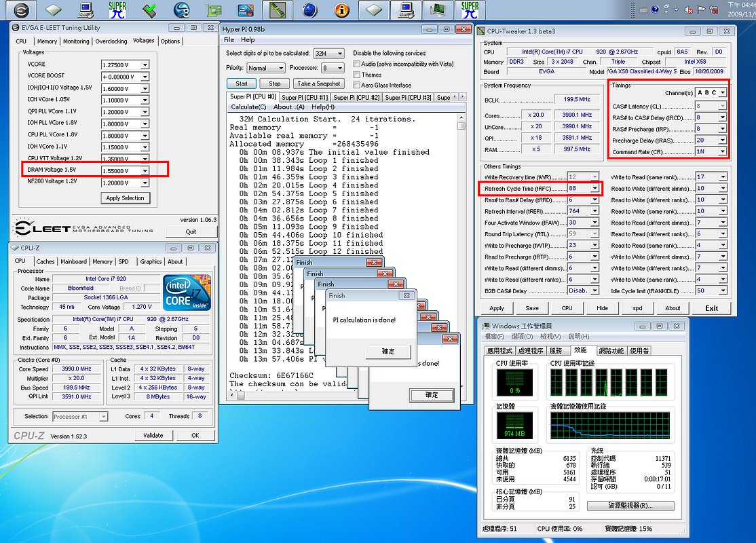Expand the DRAM Voltage 1.5V dropdown
Viewport: 756px width, 543px height.
145,171
